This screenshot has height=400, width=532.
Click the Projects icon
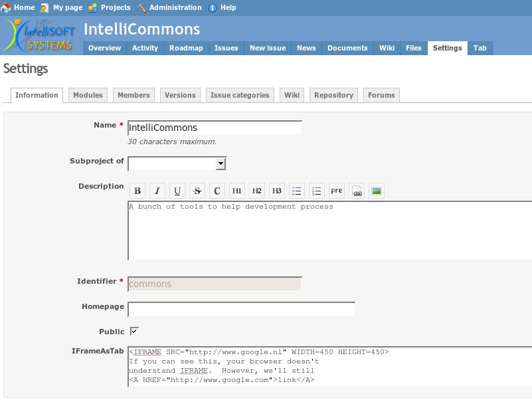(x=92, y=7)
